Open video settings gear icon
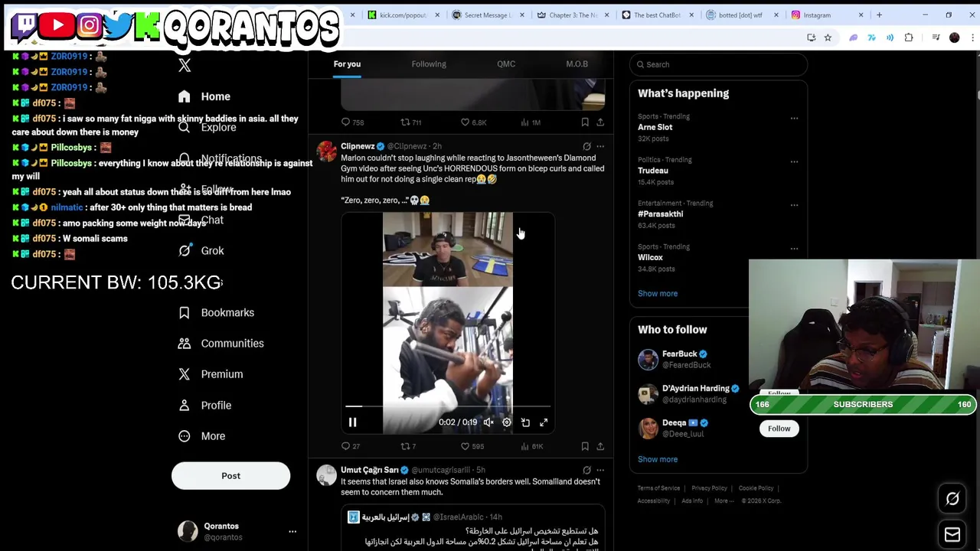This screenshot has height=551, width=980. click(x=507, y=422)
